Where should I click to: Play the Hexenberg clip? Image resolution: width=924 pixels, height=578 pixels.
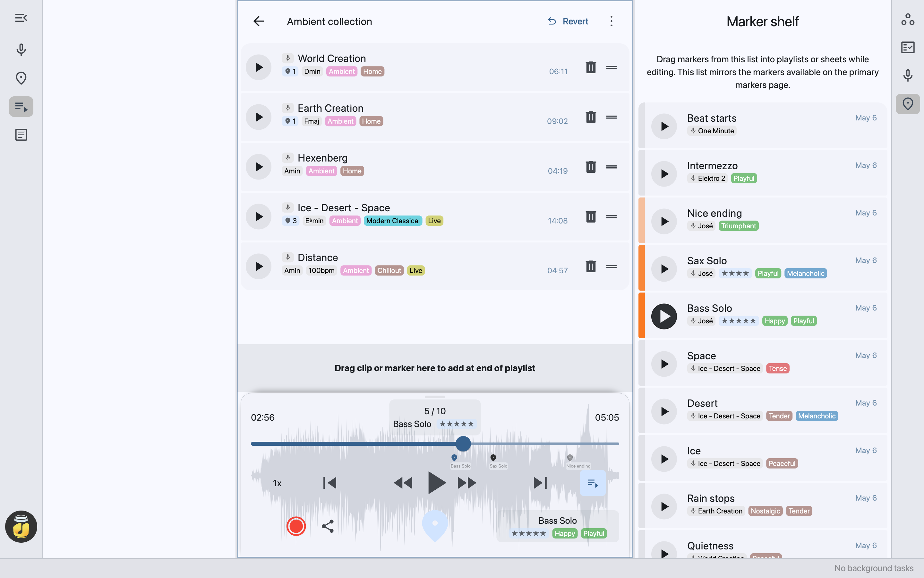259,167
